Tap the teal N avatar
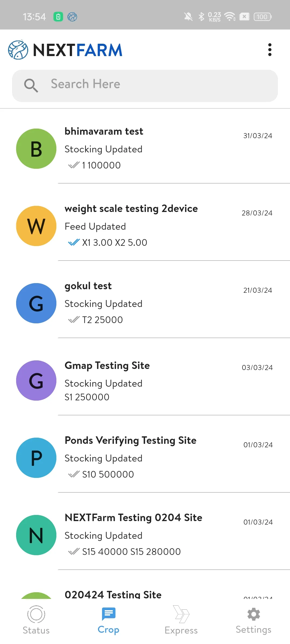 [x=36, y=535]
